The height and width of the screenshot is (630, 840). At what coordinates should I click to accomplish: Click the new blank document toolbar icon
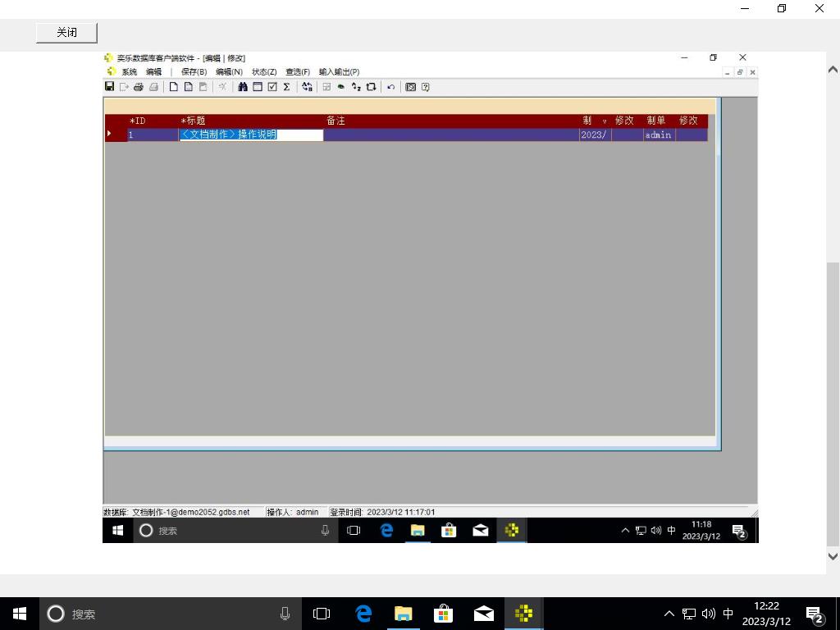pos(174,87)
